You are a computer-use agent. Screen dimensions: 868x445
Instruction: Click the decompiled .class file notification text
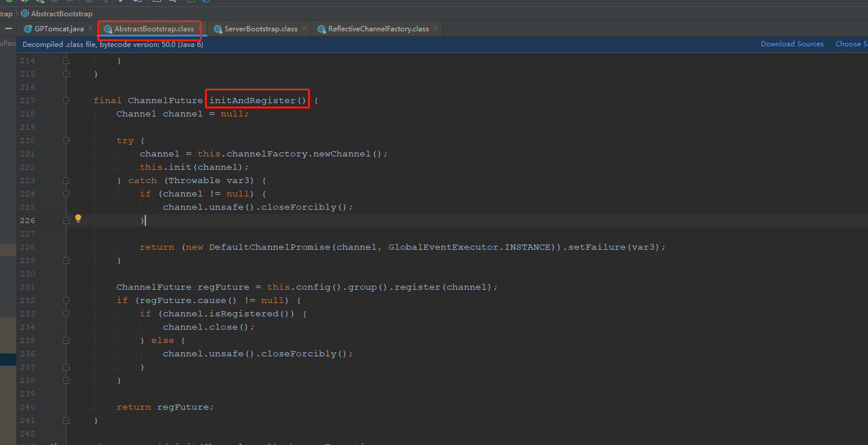[x=113, y=44]
